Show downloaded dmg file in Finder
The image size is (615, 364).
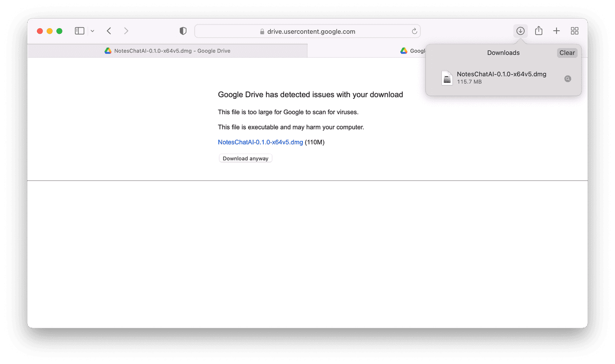(567, 79)
